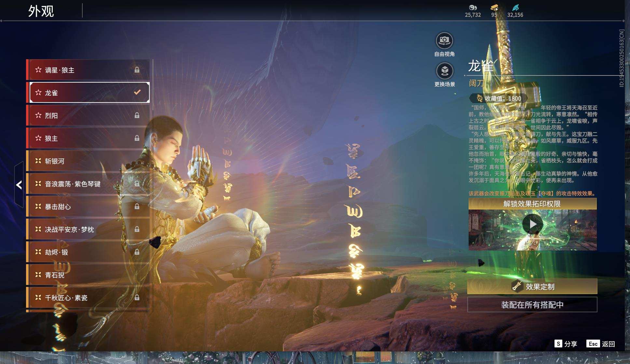Select the 龙雀 skin entry
Image resolution: width=630 pixels, height=364 pixels.
pos(88,93)
